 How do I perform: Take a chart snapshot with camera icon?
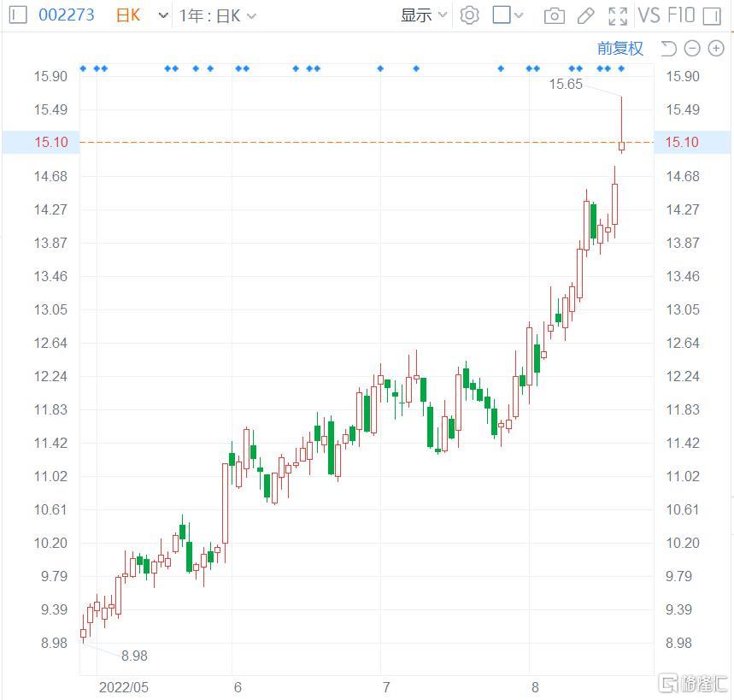(x=555, y=16)
